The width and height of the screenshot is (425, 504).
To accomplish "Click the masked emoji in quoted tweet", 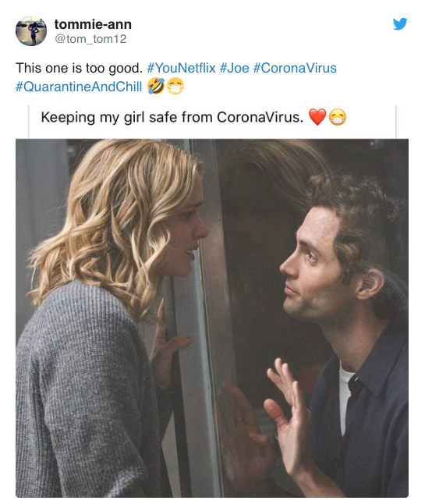I will click(338, 117).
